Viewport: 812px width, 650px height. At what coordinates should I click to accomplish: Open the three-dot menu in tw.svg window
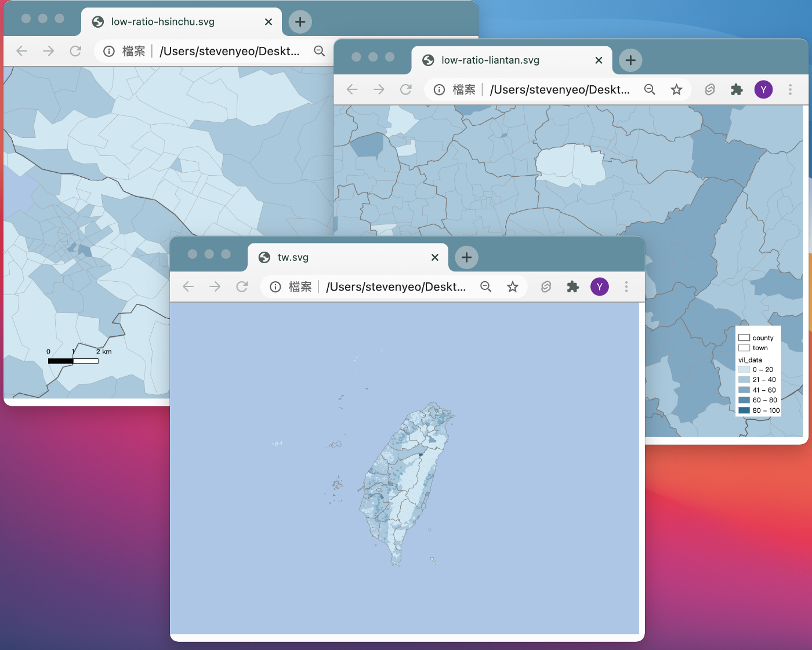point(626,286)
